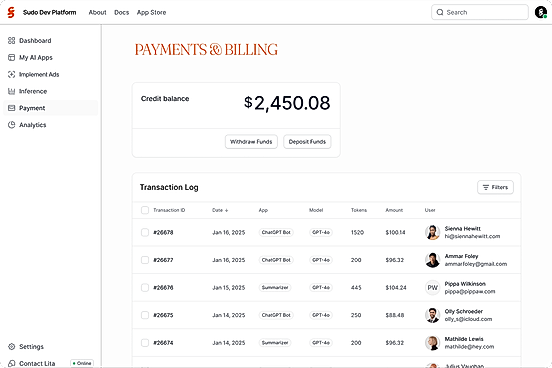Select Payment in the sidebar
Viewport: 552px width, 368px height.
pos(51,108)
